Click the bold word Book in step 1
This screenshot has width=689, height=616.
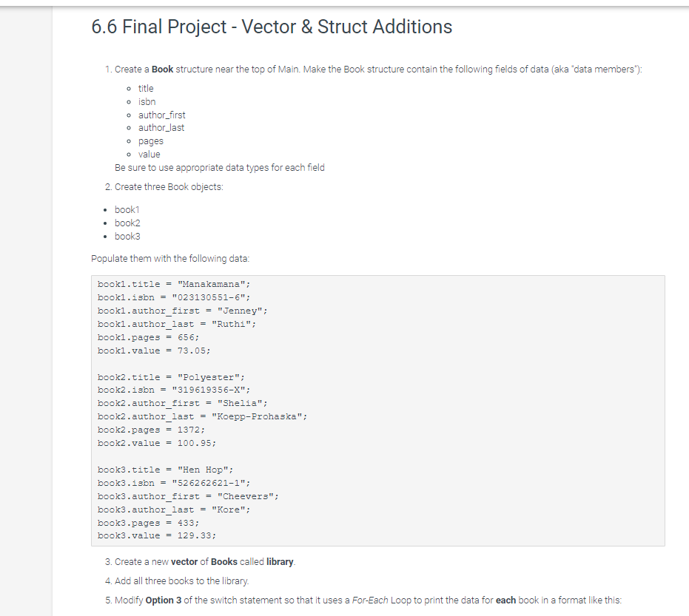[x=163, y=70]
